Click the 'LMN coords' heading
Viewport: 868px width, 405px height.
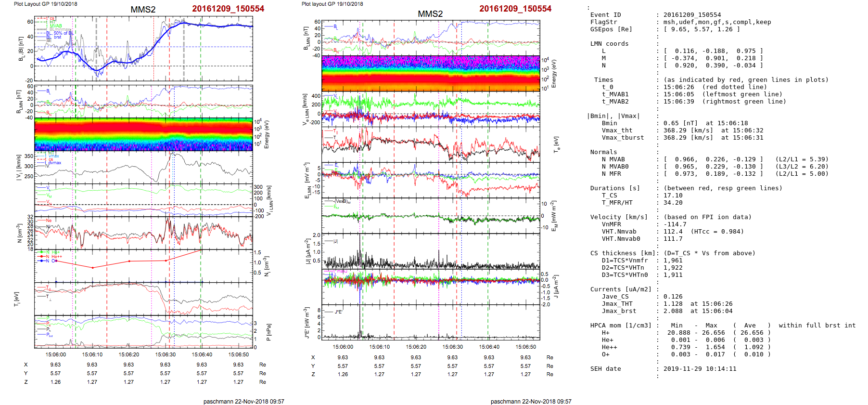609,44
